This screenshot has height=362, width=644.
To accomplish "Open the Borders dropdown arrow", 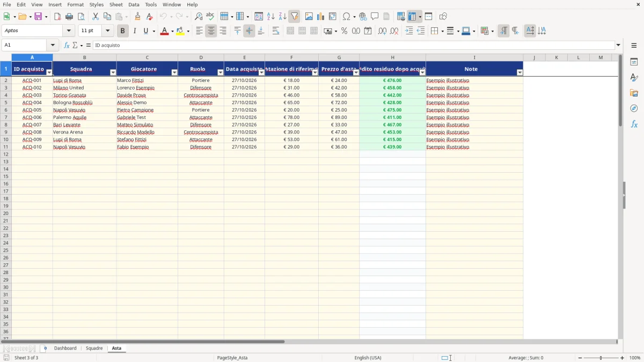I will coord(442,31).
